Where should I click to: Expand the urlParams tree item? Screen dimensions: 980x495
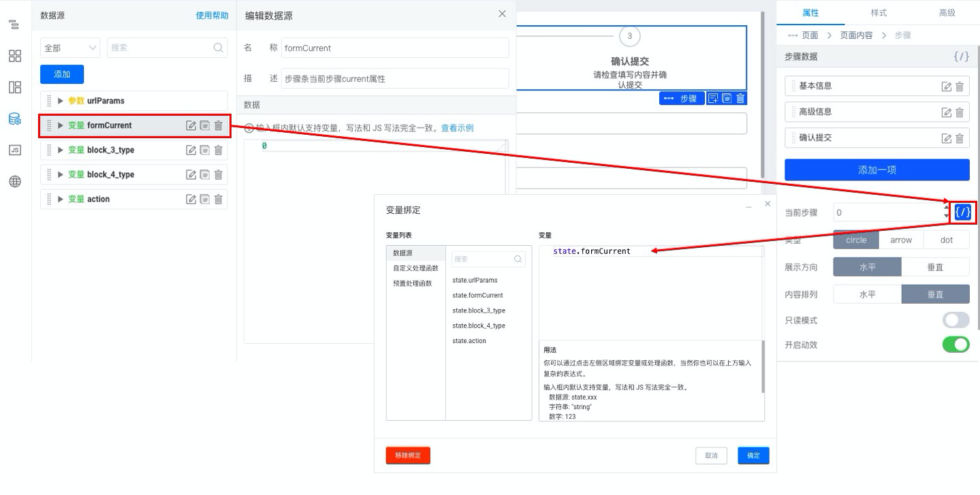coord(61,101)
